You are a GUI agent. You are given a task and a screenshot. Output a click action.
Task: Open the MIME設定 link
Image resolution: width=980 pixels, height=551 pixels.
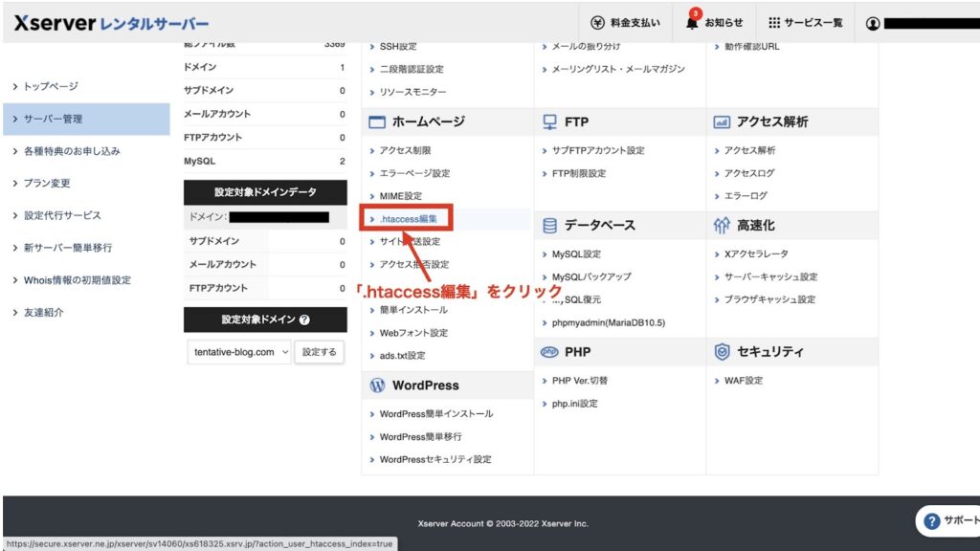coord(401,196)
